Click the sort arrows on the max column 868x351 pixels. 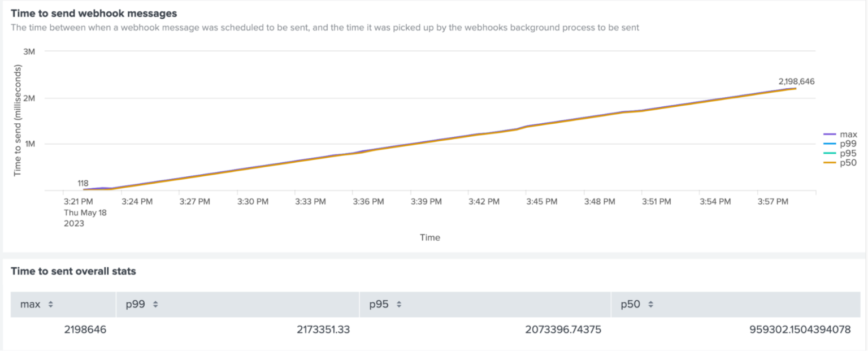click(51, 304)
